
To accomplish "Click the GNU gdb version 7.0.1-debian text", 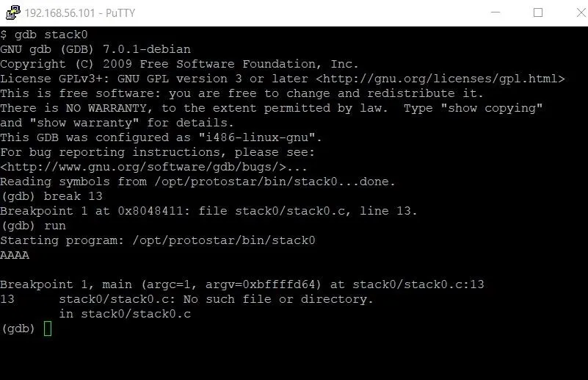I will (95, 49).
